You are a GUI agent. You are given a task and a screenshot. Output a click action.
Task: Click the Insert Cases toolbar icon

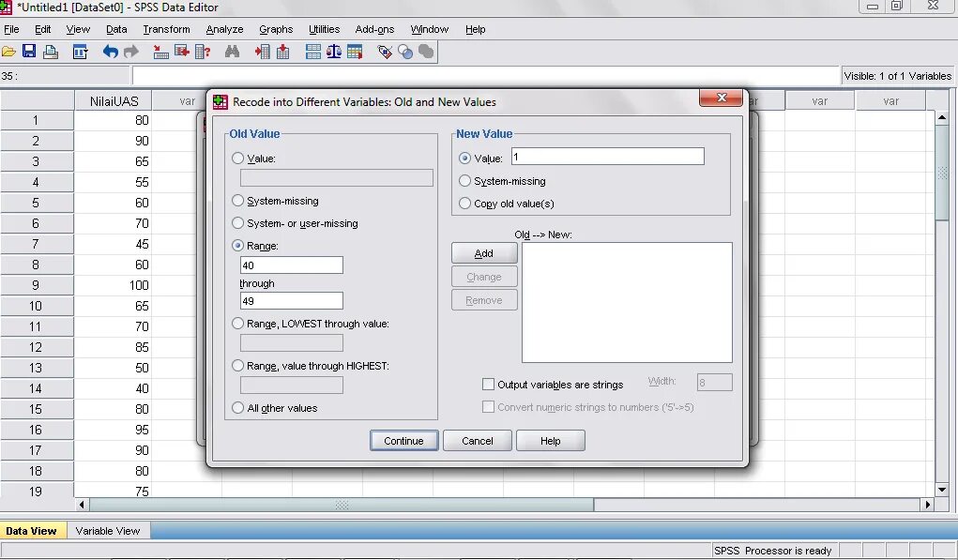pyautogui.click(x=262, y=53)
